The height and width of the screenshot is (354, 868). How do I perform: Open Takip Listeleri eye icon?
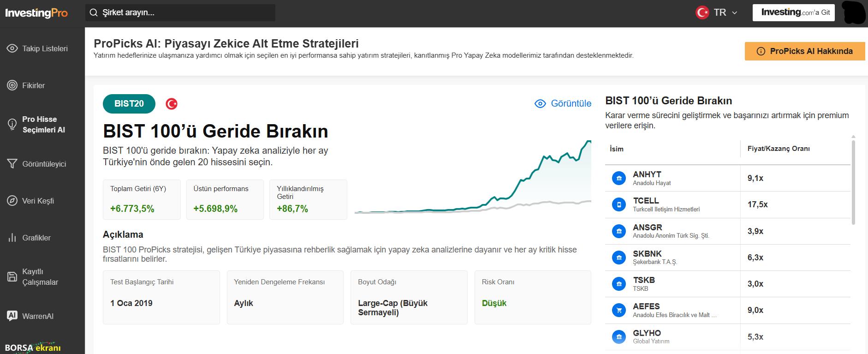(x=12, y=48)
